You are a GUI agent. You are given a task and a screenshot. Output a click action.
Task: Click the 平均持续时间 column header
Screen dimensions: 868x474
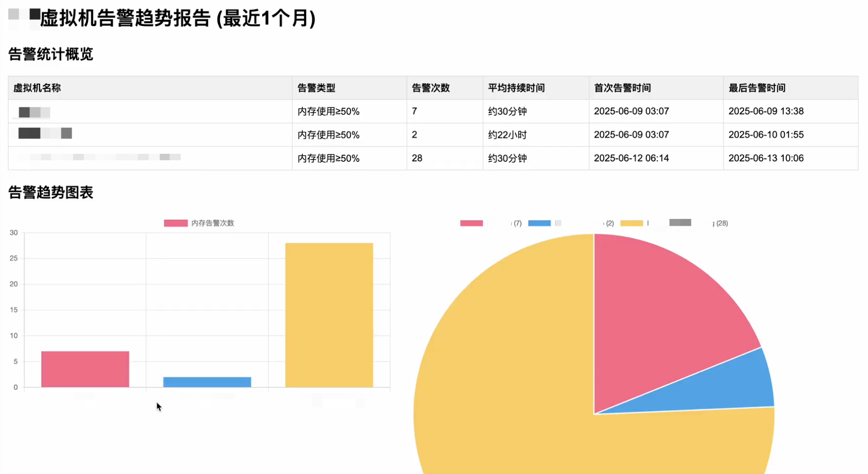pyautogui.click(x=516, y=88)
